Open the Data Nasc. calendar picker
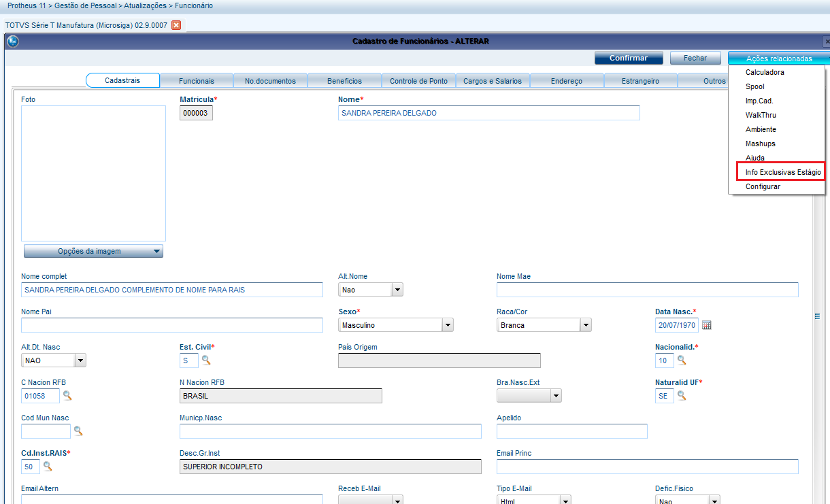Viewport: 830px width, 504px height. [x=706, y=325]
